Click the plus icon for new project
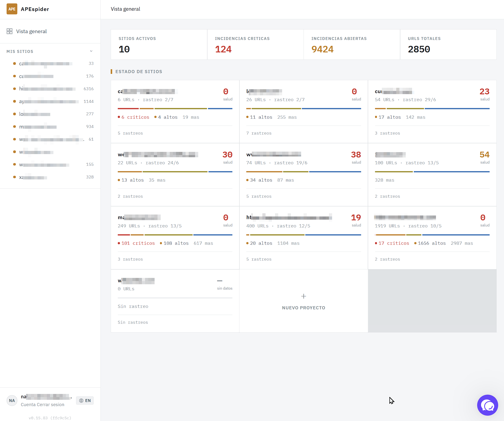 pos(304,296)
